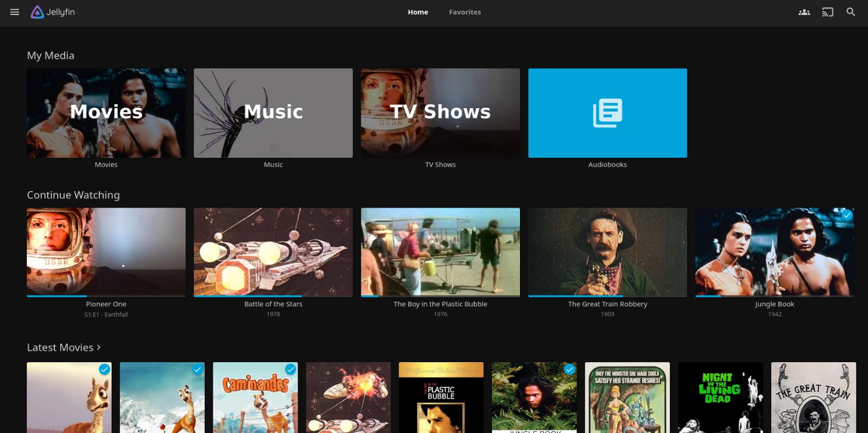This screenshot has height=433, width=868.
Task: Click the TV Shows label under card
Action: click(440, 165)
